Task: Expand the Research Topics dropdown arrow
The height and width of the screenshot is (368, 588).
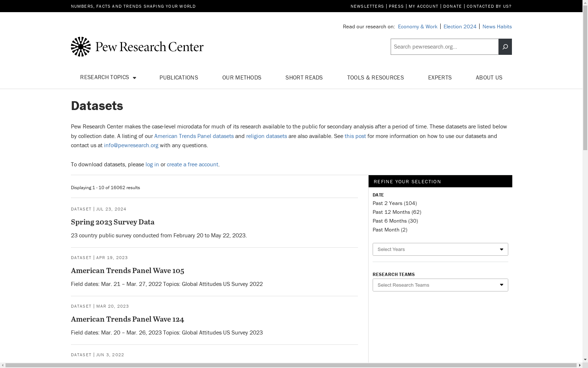Action: click(135, 78)
